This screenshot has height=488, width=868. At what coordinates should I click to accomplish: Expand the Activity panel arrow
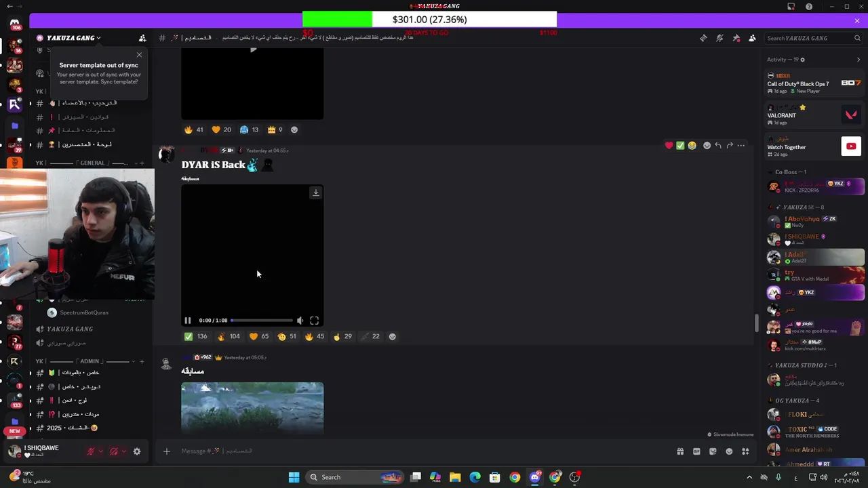858,60
